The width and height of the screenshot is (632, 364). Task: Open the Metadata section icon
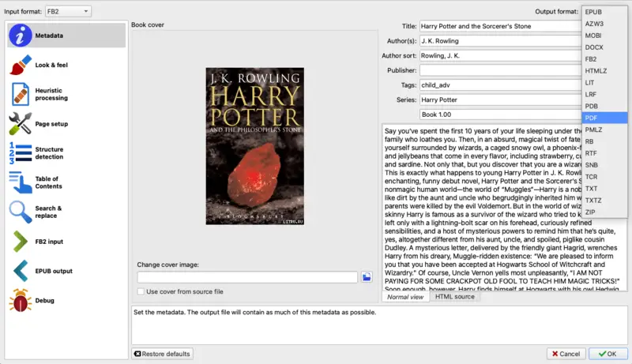click(21, 36)
